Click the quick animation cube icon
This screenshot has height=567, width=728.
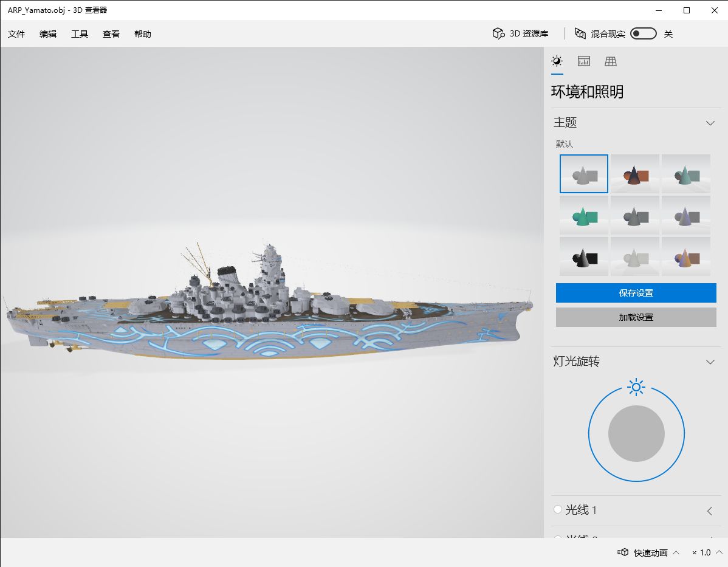pos(623,553)
